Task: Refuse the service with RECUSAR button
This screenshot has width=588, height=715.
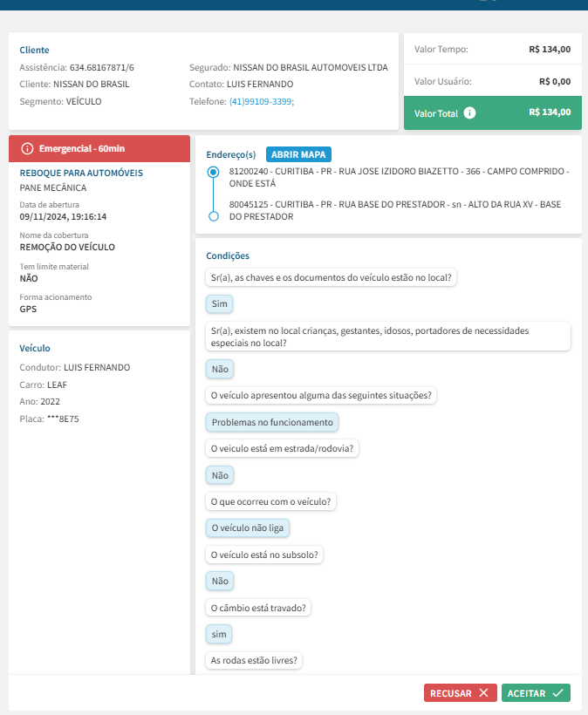Action: pyautogui.click(x=461, y=693)
